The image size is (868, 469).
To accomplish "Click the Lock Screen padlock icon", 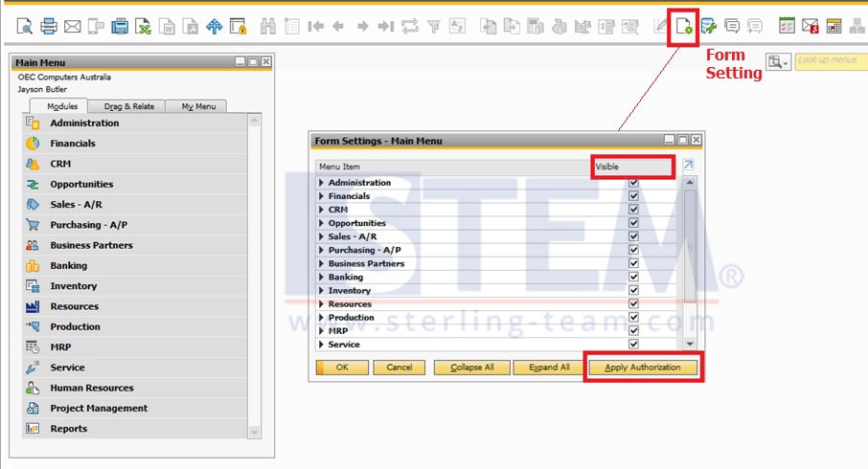I will point(238,26).
